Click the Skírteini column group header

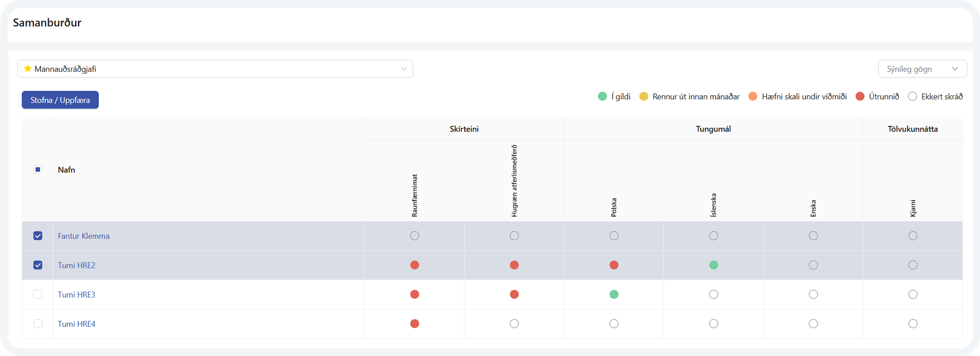point(464,129)
